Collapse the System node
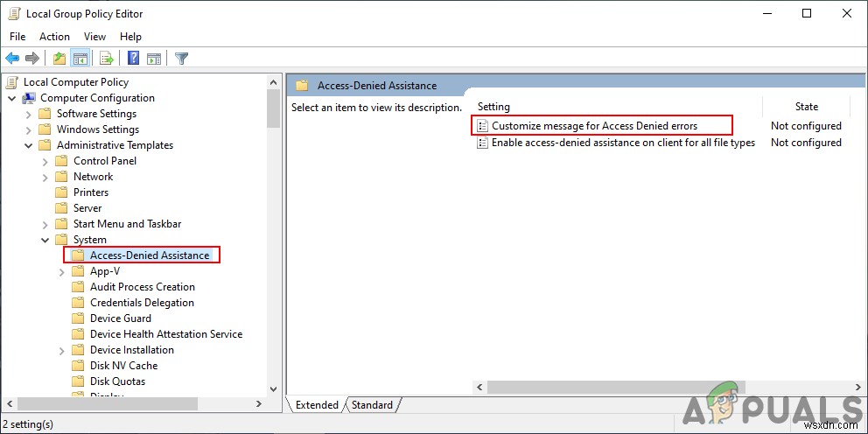The width and height of the screenshot is (868, 434). (x=45, y=240)
